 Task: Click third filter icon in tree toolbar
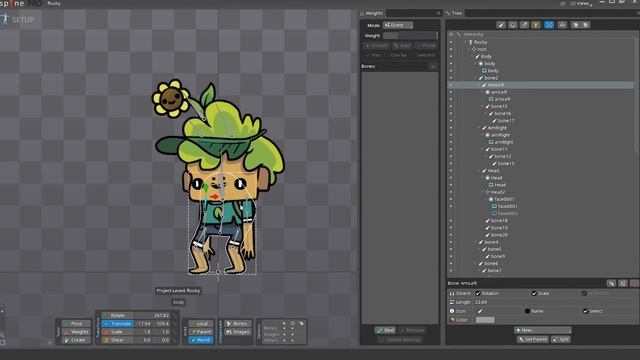tap(524, 25)
